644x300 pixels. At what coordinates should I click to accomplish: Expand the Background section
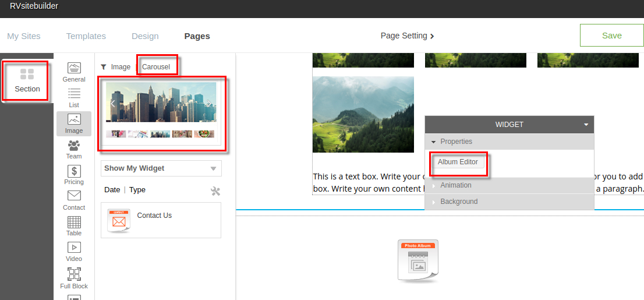458,202
